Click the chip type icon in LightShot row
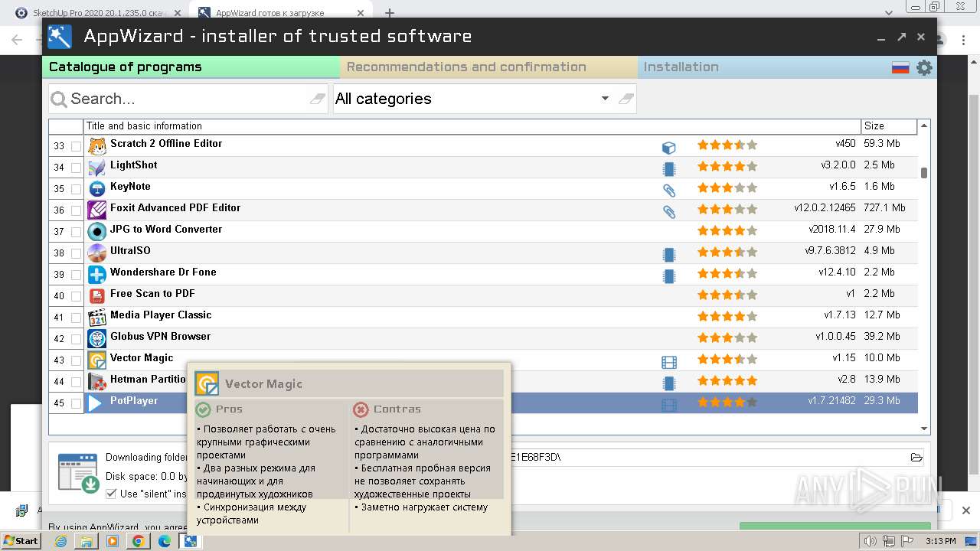980x551 pixels. [669, 169]
